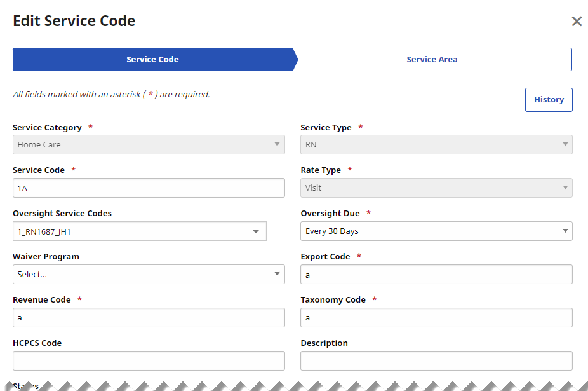Focus the empty HCPCS Code field
The height and width of the screenshot is (391, 588).
(x=149, y=360)
